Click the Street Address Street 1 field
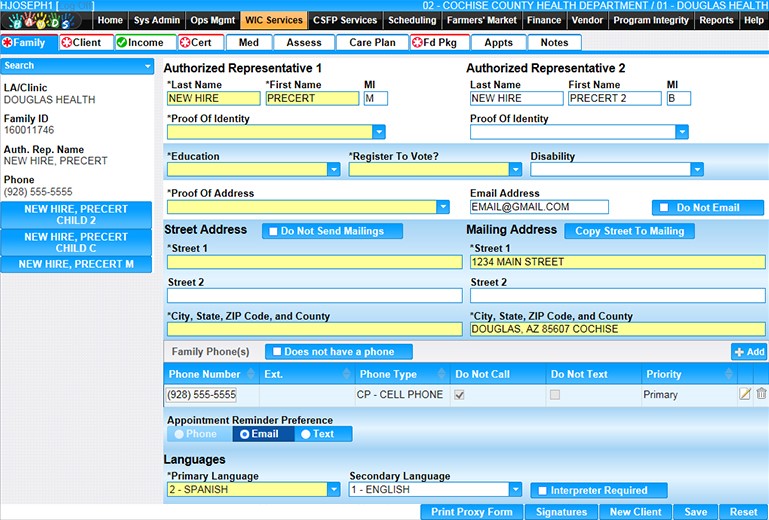Viewport: 769px width, 520px height. 314,262
